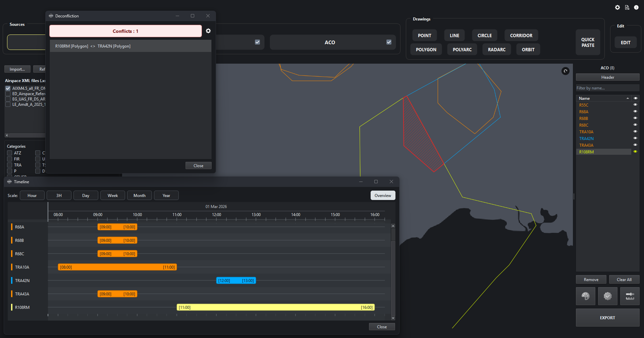Viewport: 644px width, 338px height.
Task: Hide the R55C airspace
Action: tap(635, 105)
